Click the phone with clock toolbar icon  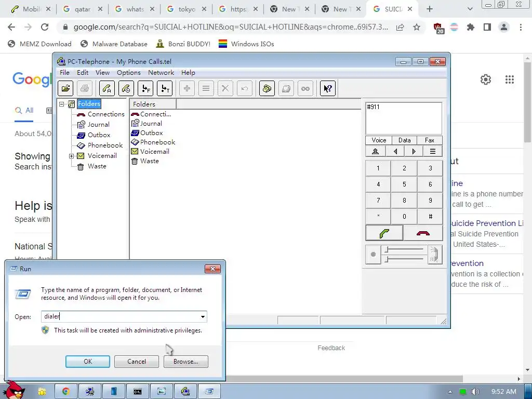point(126,88)
